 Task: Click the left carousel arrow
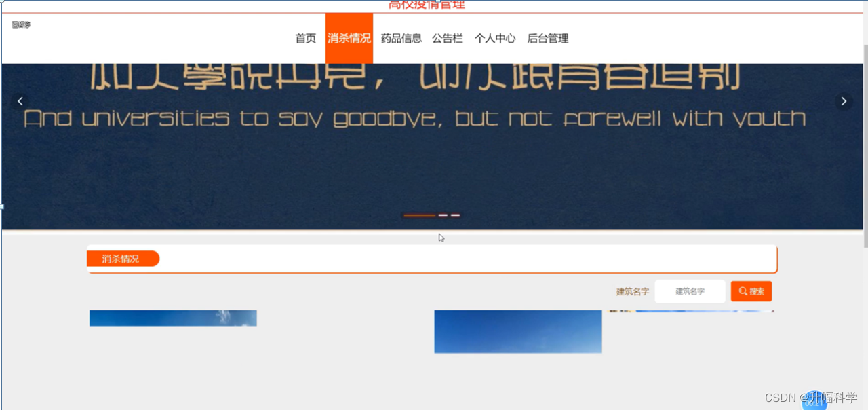click(x=20, y=100)
